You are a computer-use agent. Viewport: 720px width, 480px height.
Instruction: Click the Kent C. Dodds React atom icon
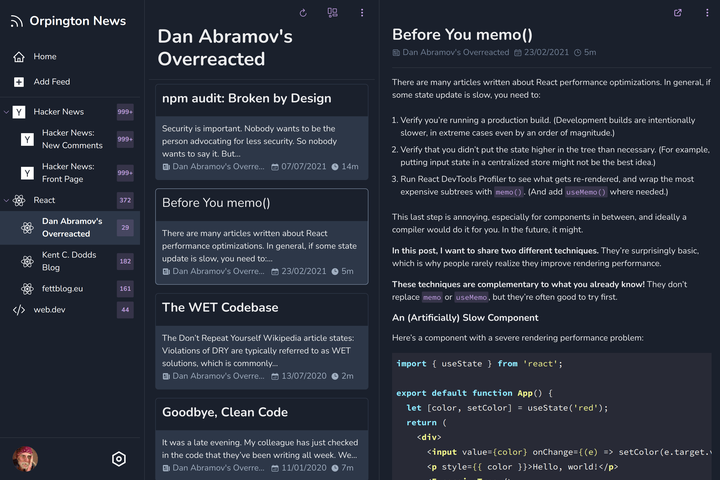[28, 261]
